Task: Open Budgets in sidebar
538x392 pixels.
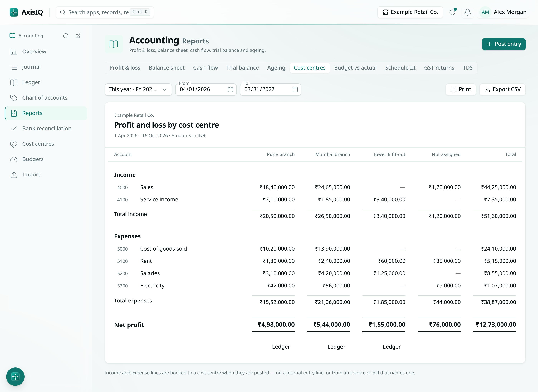Action: [46, 159]
